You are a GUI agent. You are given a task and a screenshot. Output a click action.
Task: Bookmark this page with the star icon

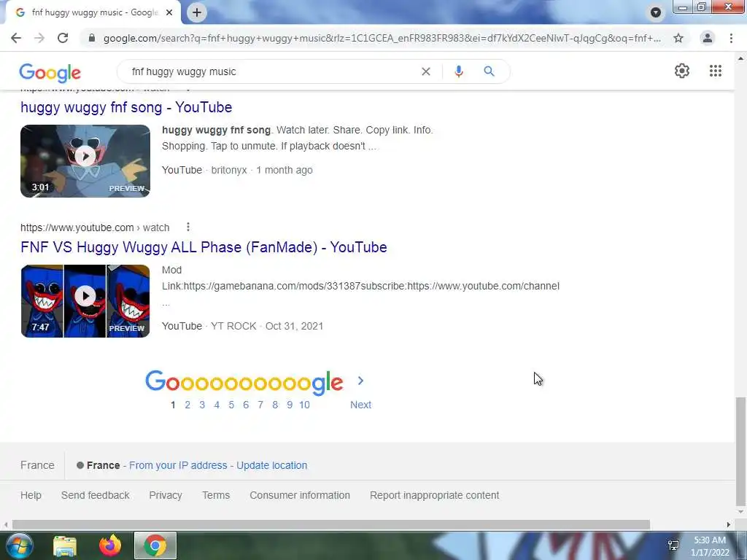[678, 38]
